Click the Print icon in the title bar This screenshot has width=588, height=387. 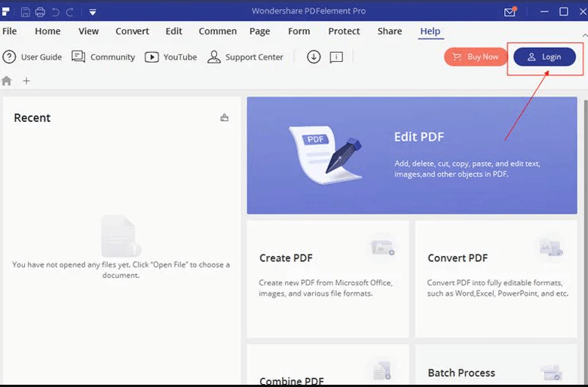[x=40, y=12]
